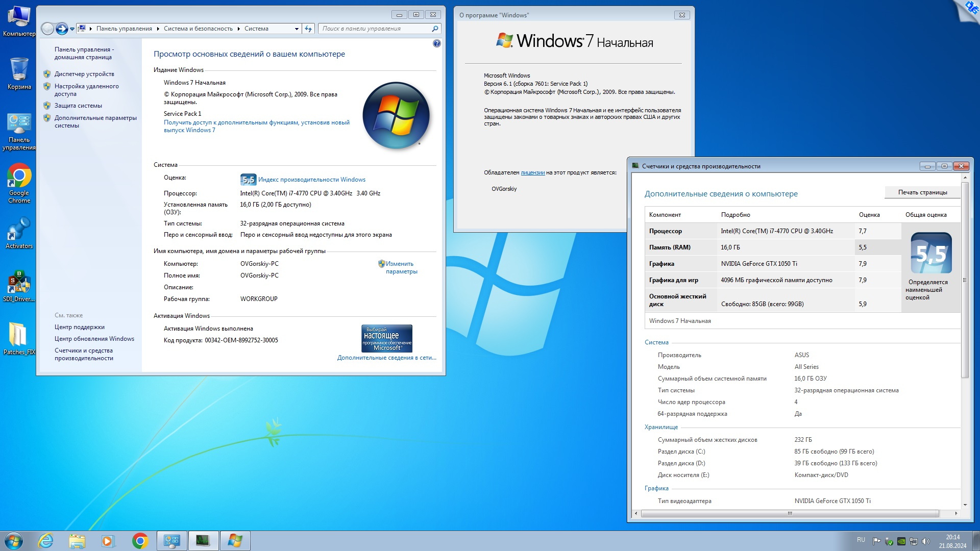Screen dimensions: 980x551
Task: Open the Computer desktop icon
Action: pos(19,20)
